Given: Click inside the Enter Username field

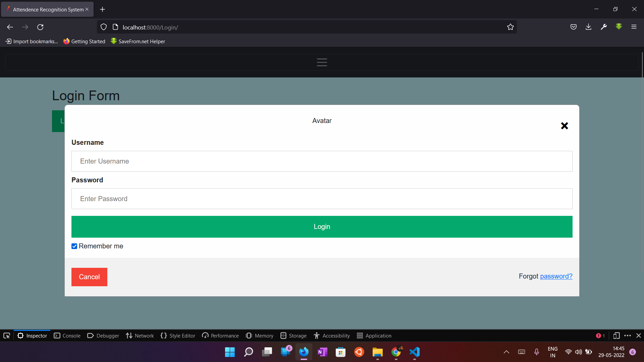Looking at the screenshot, I should (x=322, y=161).
